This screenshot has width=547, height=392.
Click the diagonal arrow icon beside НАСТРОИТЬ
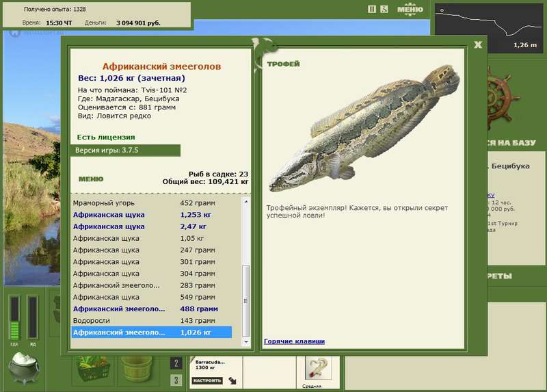[x=232, y=381]
